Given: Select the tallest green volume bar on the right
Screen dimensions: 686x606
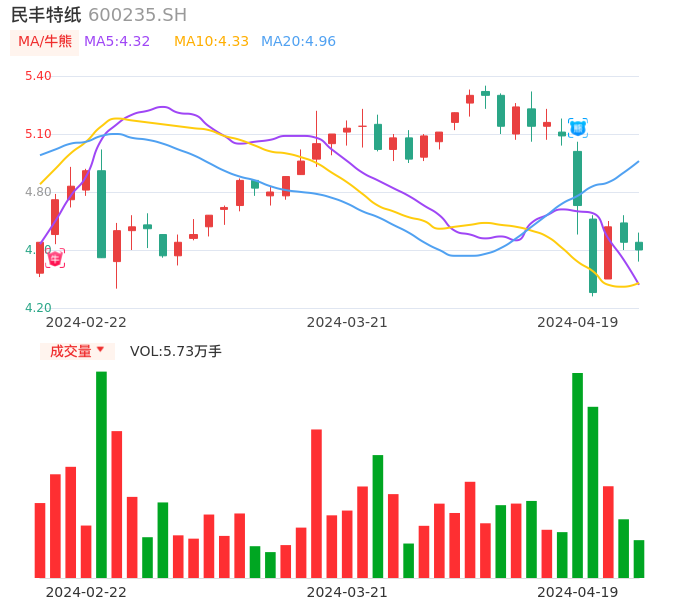Looking at the screenshot, I should click(577, 475).
